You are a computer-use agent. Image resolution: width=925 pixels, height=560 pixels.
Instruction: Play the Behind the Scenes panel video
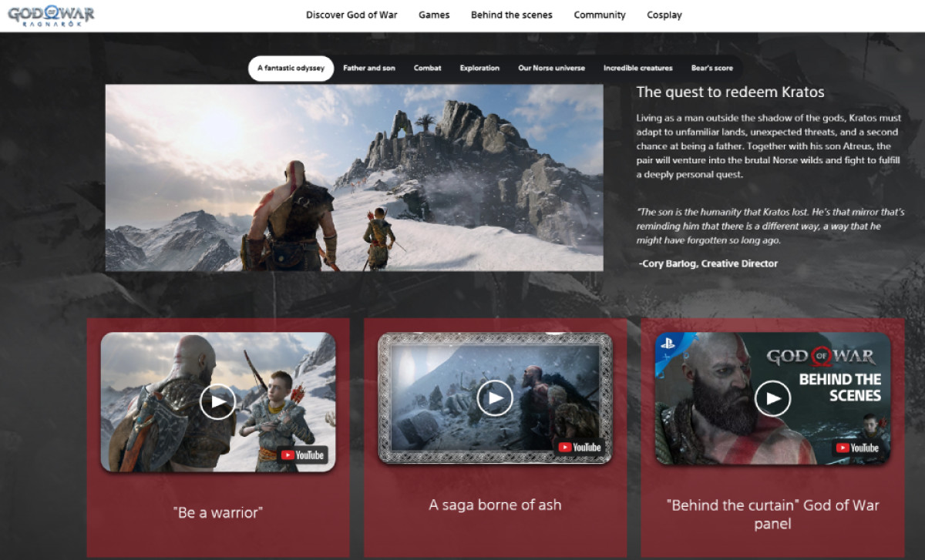click(772, 397)
